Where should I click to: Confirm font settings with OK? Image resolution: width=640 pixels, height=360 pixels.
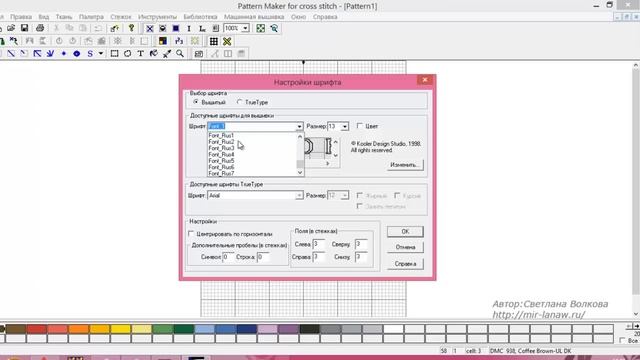click(405, 231)
